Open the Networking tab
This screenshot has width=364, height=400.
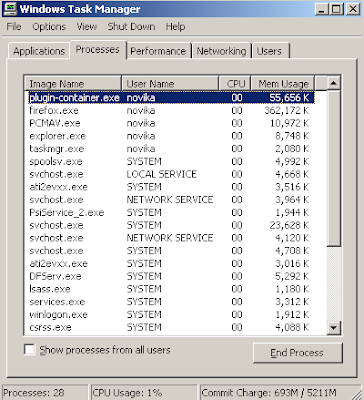221,51
